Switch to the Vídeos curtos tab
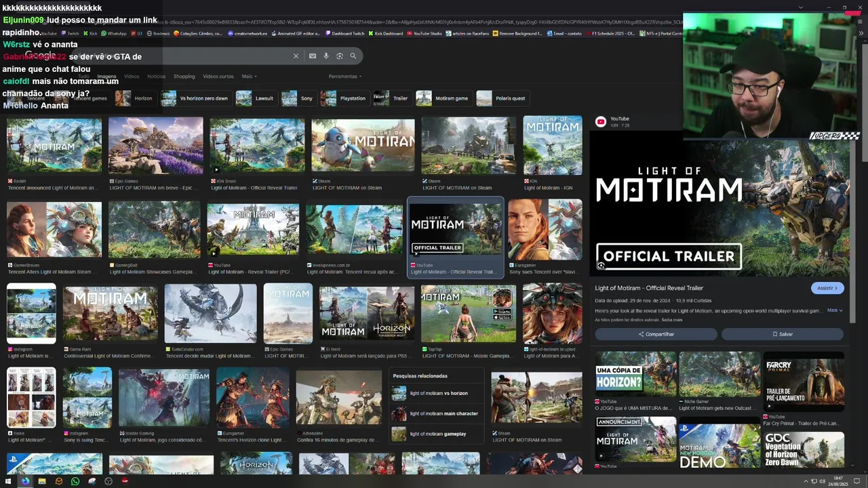The image size is (868, 488). click(x=218, y=77)
